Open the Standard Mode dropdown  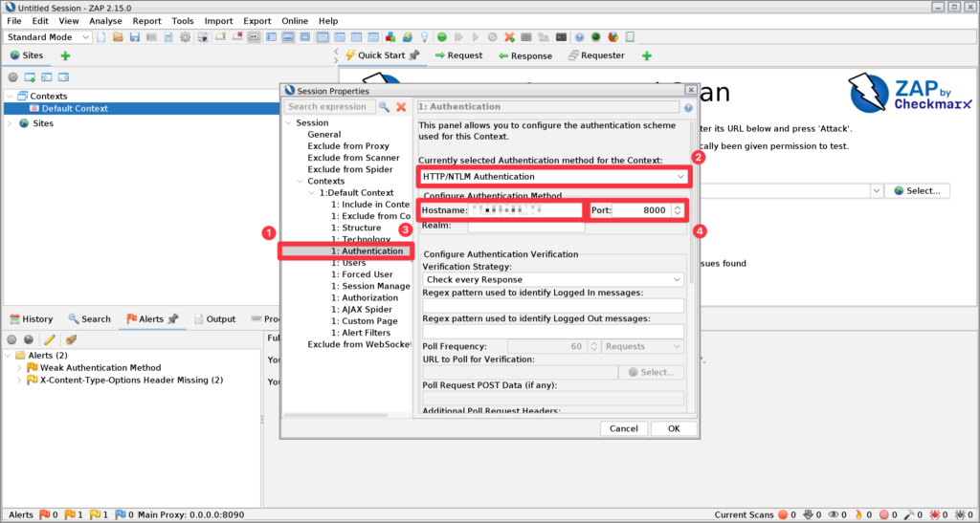click(48, 37)
